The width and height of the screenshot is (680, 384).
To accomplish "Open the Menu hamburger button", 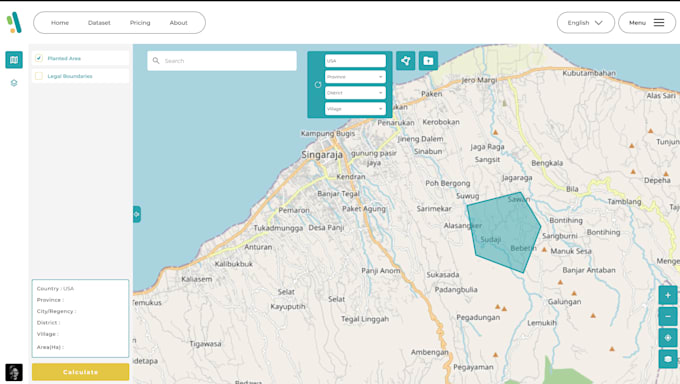I will 647,23.
